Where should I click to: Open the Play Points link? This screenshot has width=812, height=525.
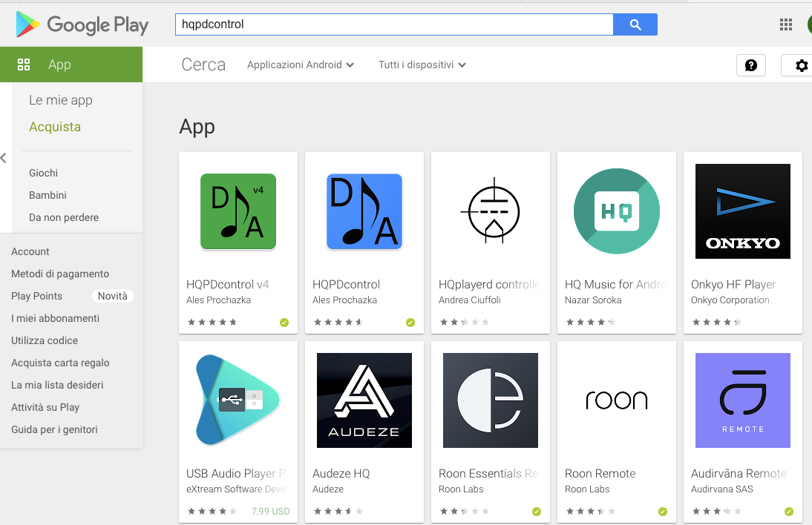(x=37, y=296)
